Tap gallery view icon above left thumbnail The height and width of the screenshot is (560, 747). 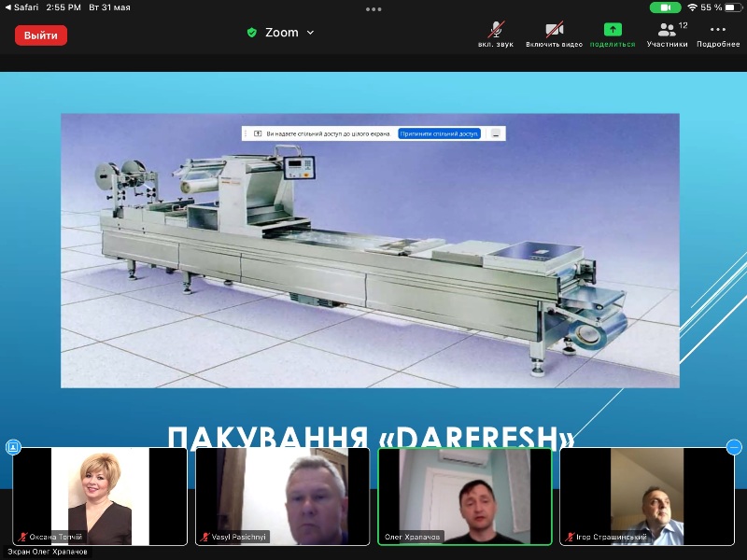click(13, 447)
